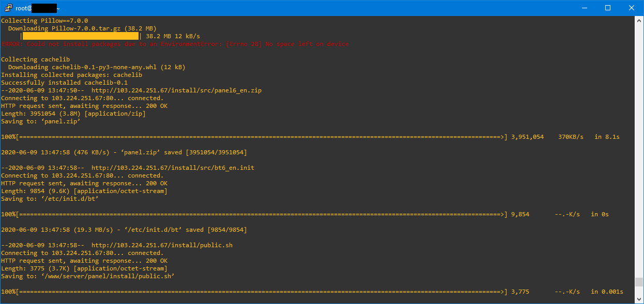Minimize the PuTTY terminal window
644x304 pixels.
tap(584, 8)
